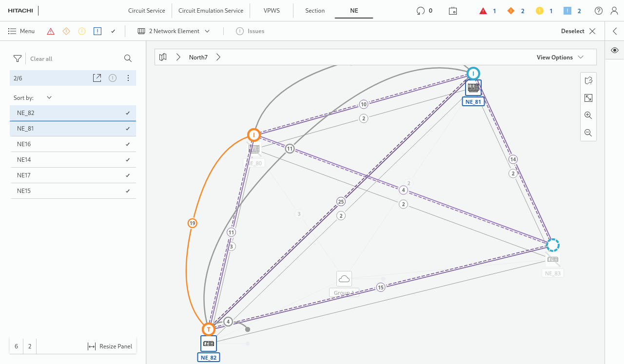This screenshot has height=364, width=624.
Task: Click the Deselect button
Action: pos(578,31)
